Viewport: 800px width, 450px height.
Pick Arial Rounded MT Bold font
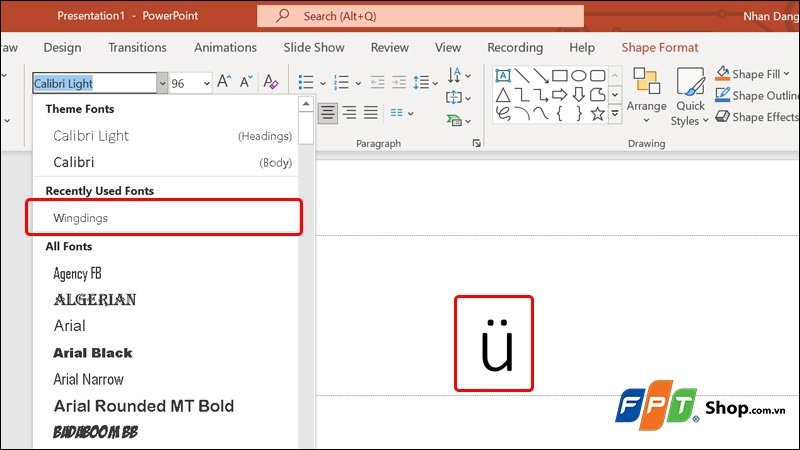click(x=166, y=406)
